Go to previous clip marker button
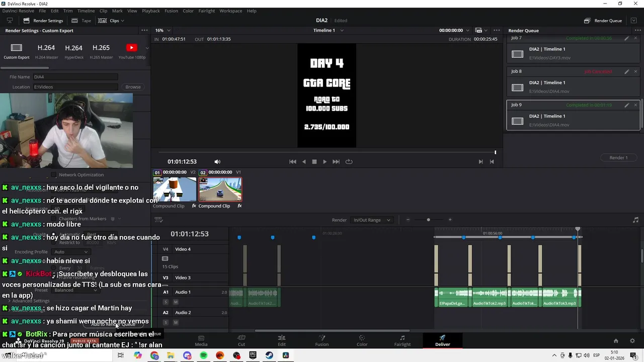This screenshot has height=362, width=644. tap(492, 162)
